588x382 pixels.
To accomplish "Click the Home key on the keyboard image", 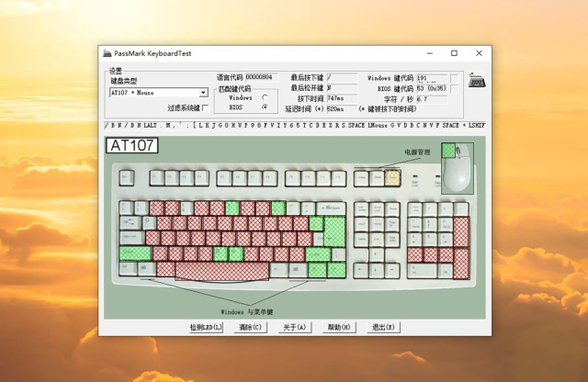I will pyautogui.click(x=377, y=224).
